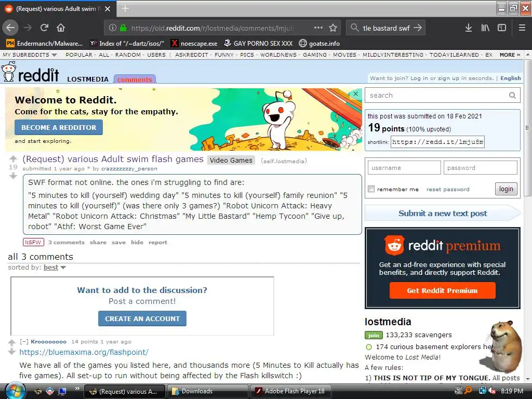Go back with the browser back arrow
532x399 pixels.
pyautogui.click(x=10, y=28)
